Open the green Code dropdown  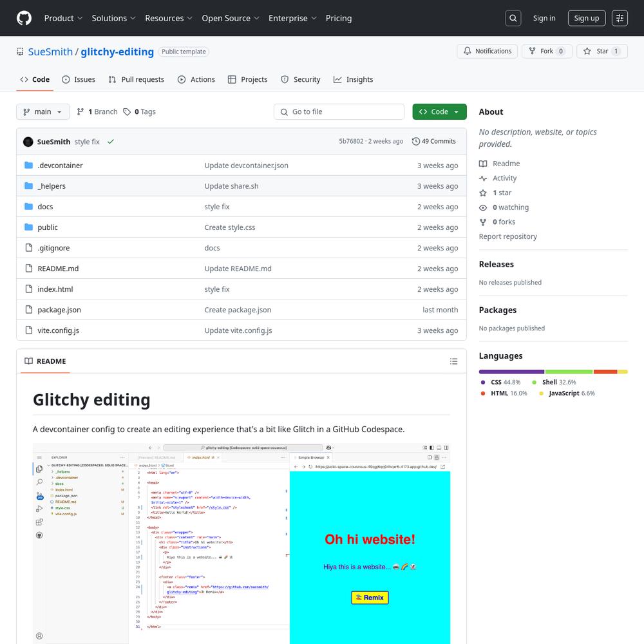click(x=439, y=111)
